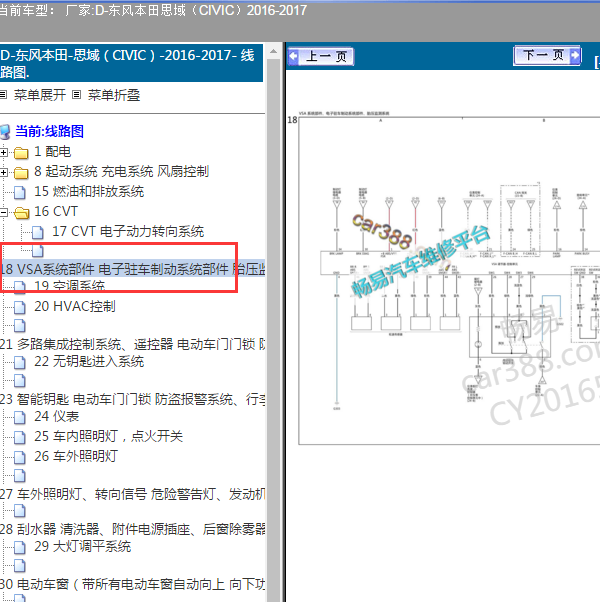Click the D-东风本田-思域 线路图 title header
The width and height of the screenshot is (600, 602).
click(131, 63)
